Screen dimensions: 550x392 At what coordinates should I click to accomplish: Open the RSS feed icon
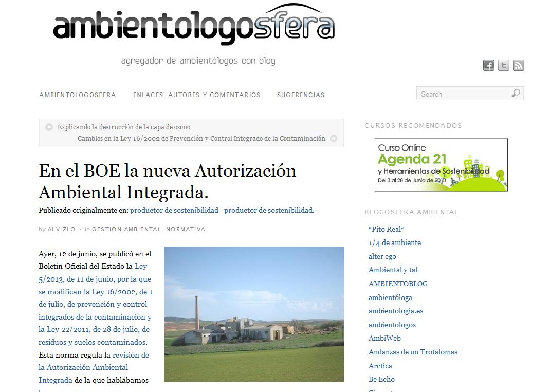click(519, 65)
